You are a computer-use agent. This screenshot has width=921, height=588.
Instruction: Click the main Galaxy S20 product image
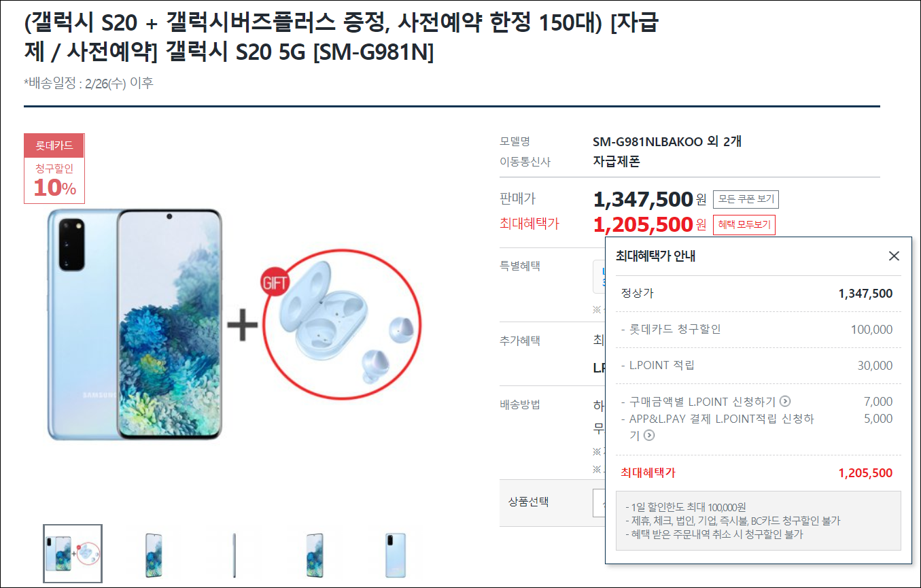coord(135,325)
